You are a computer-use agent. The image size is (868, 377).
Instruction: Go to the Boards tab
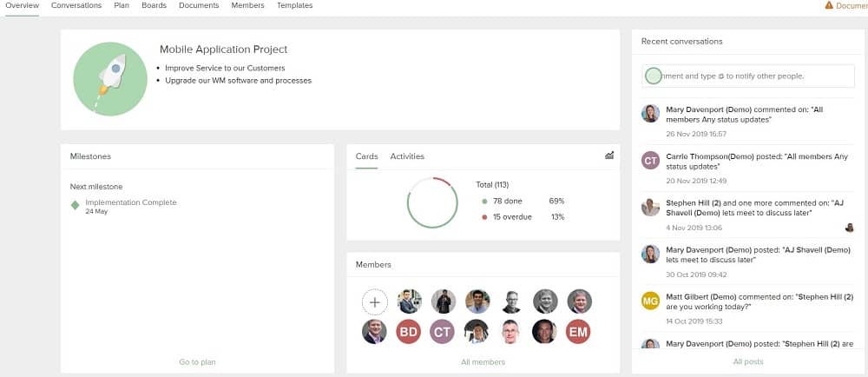(x=154, y=5)
